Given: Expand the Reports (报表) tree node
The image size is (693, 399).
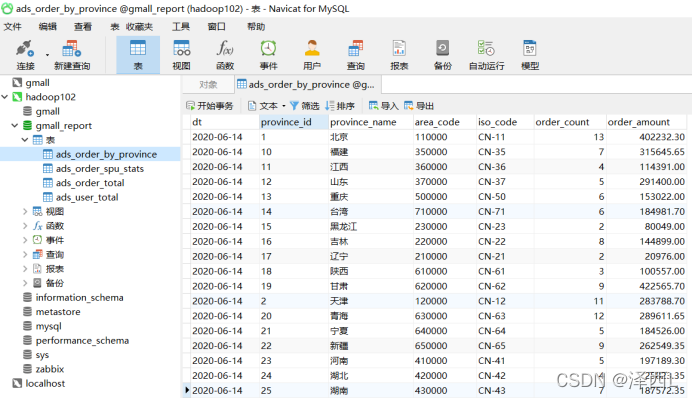Looking at the screenshot, I should pos(25,269).
